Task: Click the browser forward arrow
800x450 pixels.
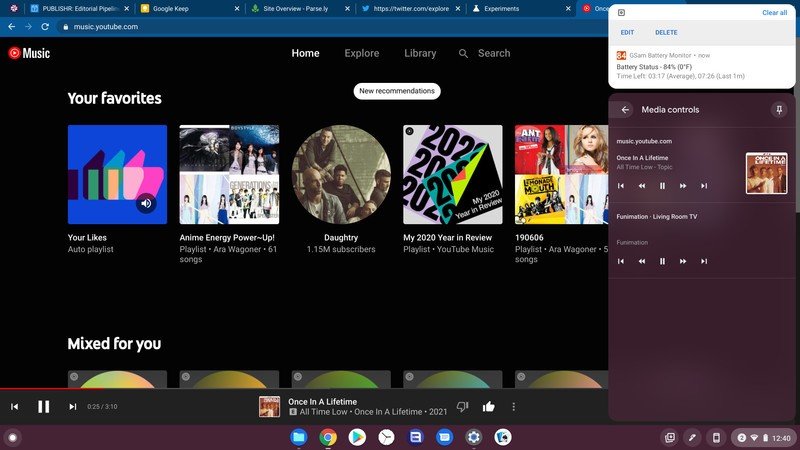Action: pyautogui.click(x=29, y=27)
